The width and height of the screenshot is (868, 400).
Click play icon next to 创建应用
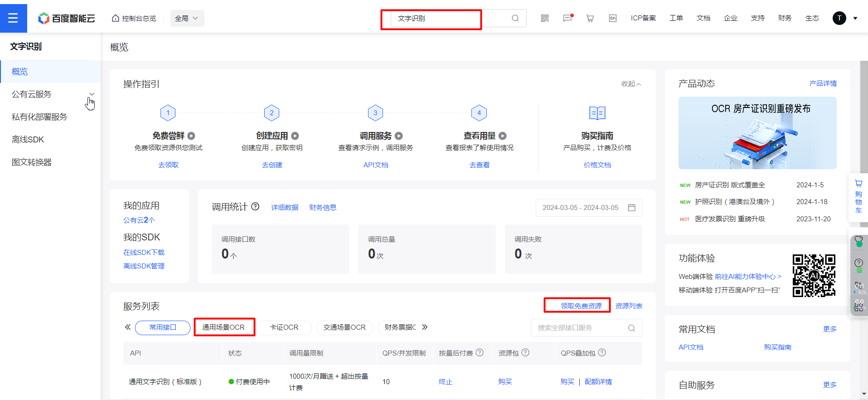point(295,136)
